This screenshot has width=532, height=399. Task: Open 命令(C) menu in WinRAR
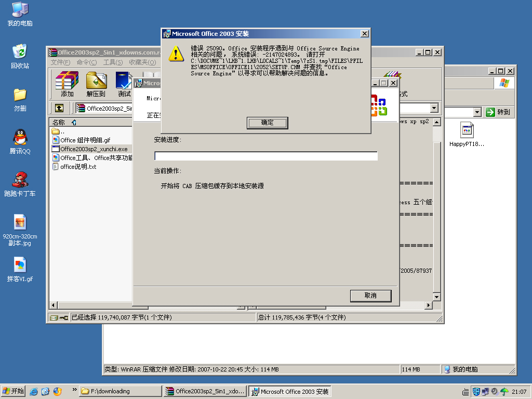87,62
